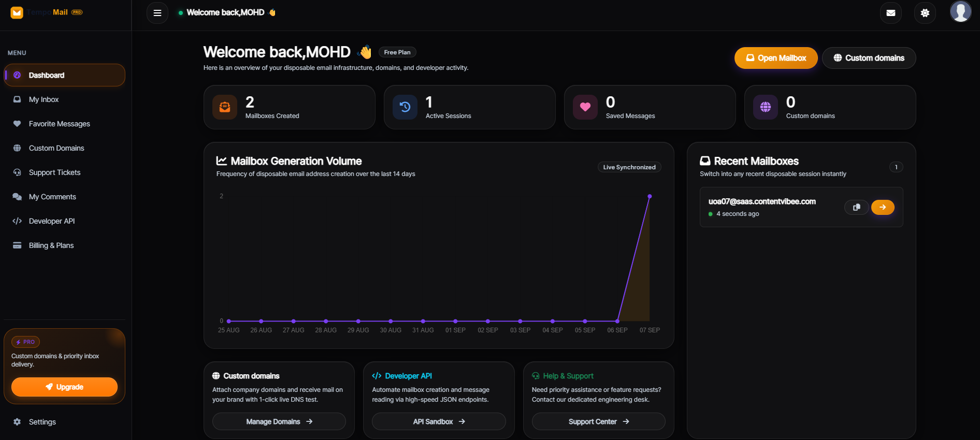Click the Saved Messages heart icon

585,107
